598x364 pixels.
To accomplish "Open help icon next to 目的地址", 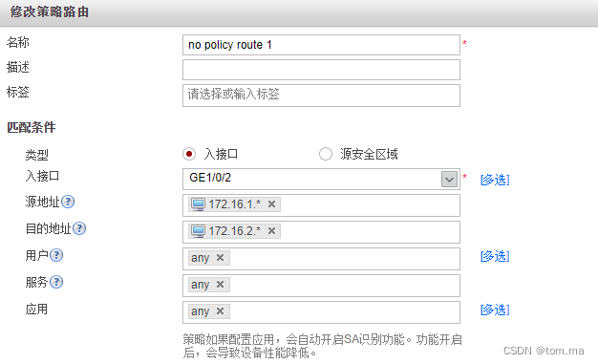I will click(79, 228).
